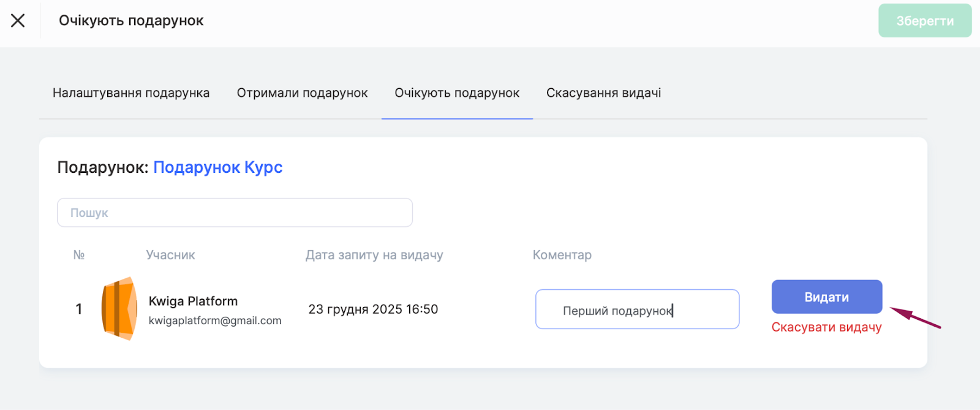The image size is (980, 410).
Task: Open the Отримали подарунок tab
Action: (x=302, y=93)
